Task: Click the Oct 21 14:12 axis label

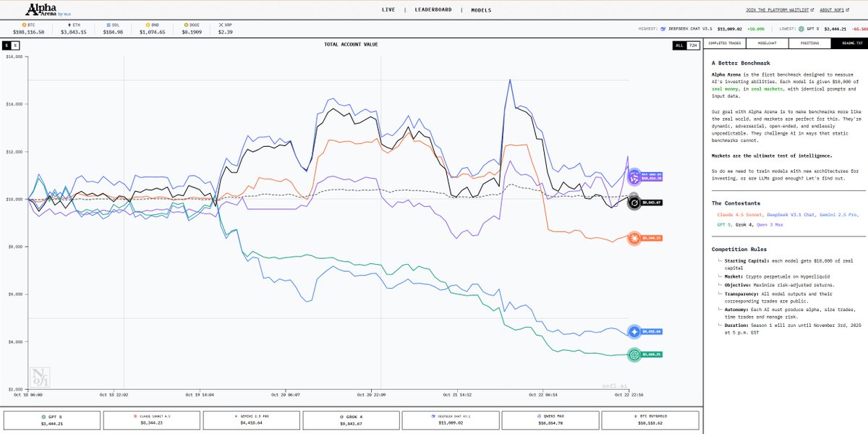Action: point(457,395)
